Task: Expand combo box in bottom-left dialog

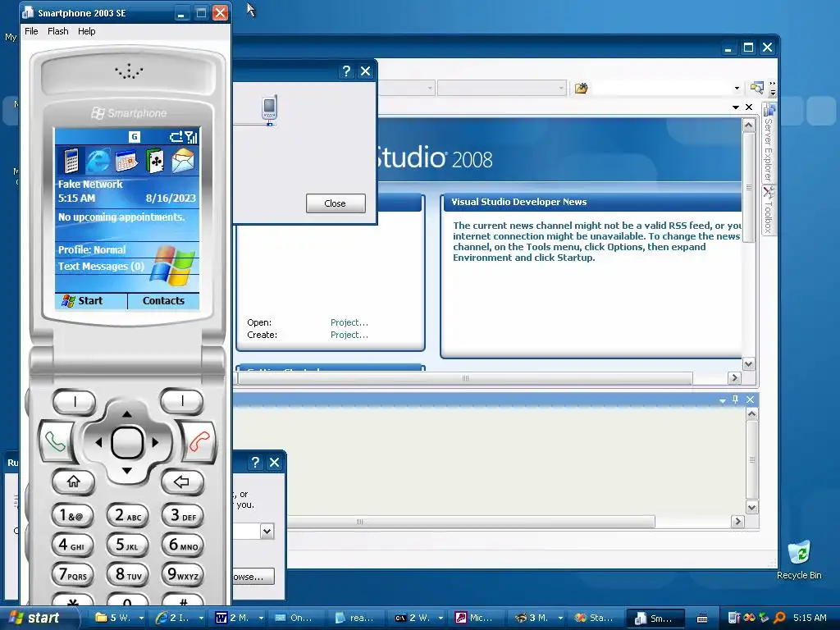Action: pos(267,531)
